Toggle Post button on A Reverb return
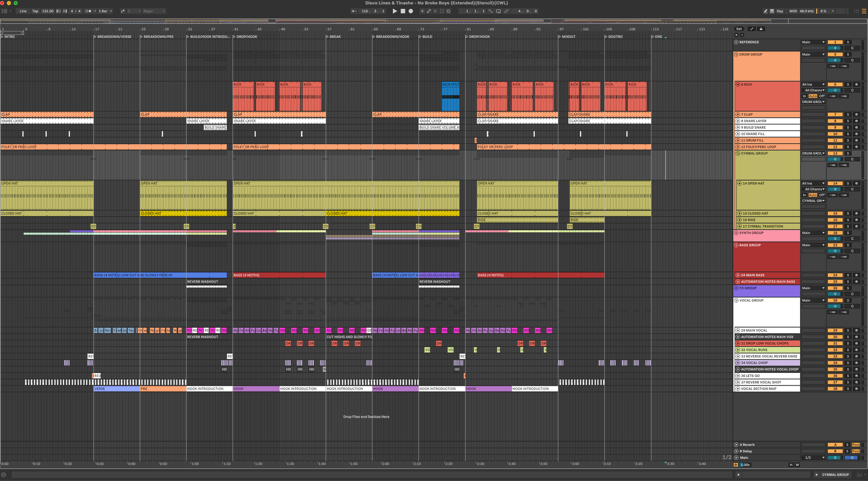The height and width of the screenshot is (481, 868). [856, 445]
